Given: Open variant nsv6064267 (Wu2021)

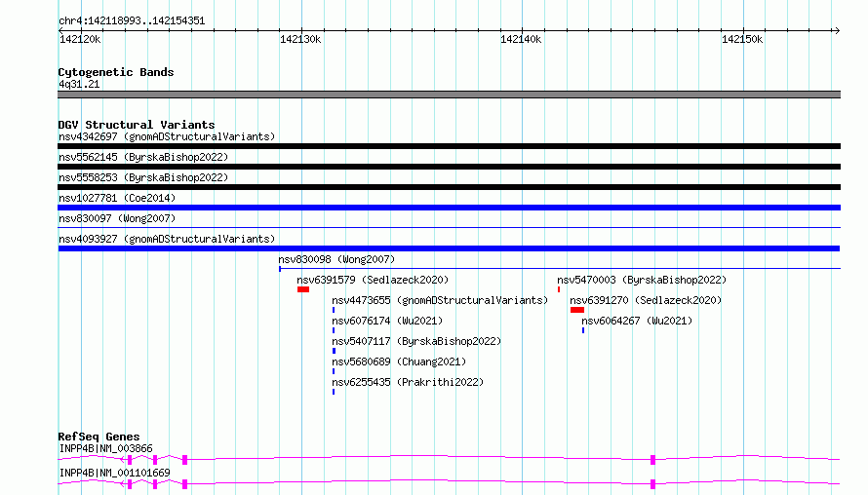Looking at the screenshot, I should point(637,321).
